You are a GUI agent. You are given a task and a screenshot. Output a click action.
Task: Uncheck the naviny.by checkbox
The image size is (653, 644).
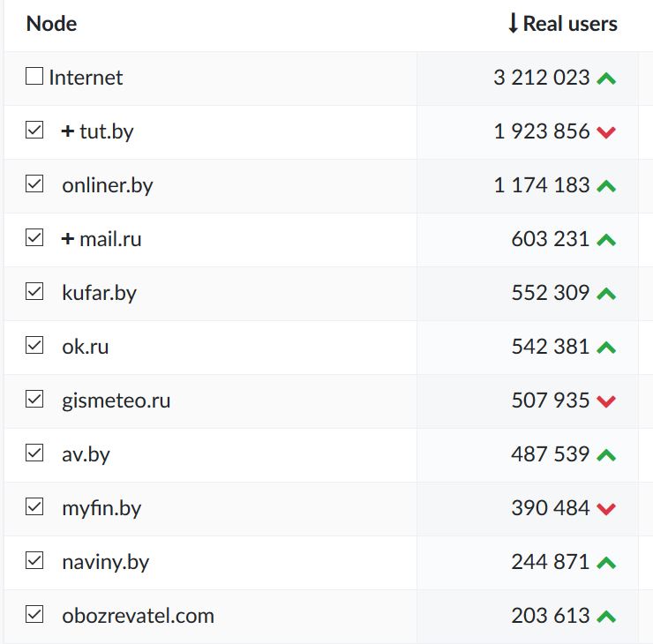pos(34,561)
